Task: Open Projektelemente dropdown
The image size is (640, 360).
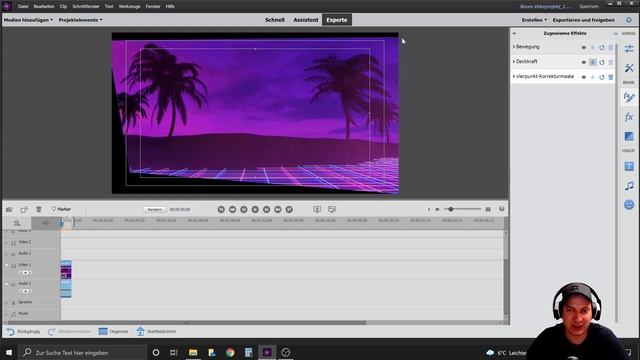Action: click(x=80, y=20)
